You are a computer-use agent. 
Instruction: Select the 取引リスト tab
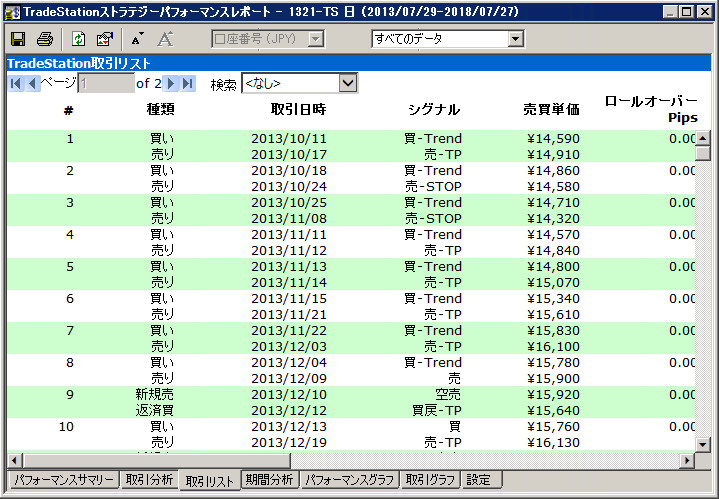[210, 481]
